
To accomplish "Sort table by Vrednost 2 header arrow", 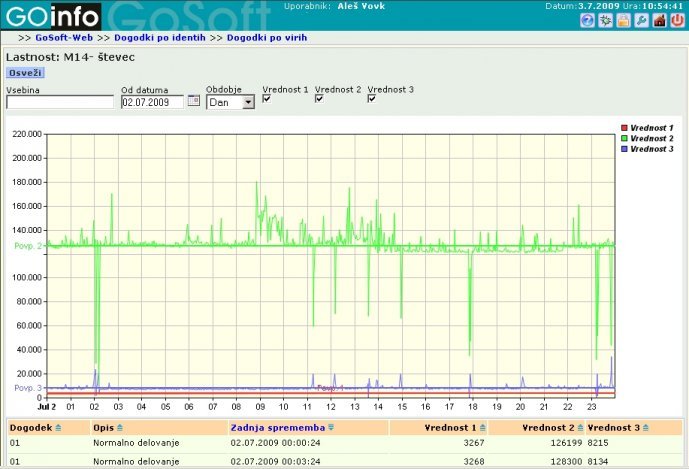I will click(581, 427).
